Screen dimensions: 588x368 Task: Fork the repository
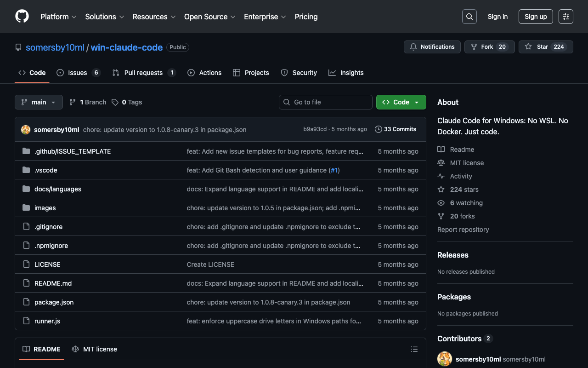(x=487, y=47)
